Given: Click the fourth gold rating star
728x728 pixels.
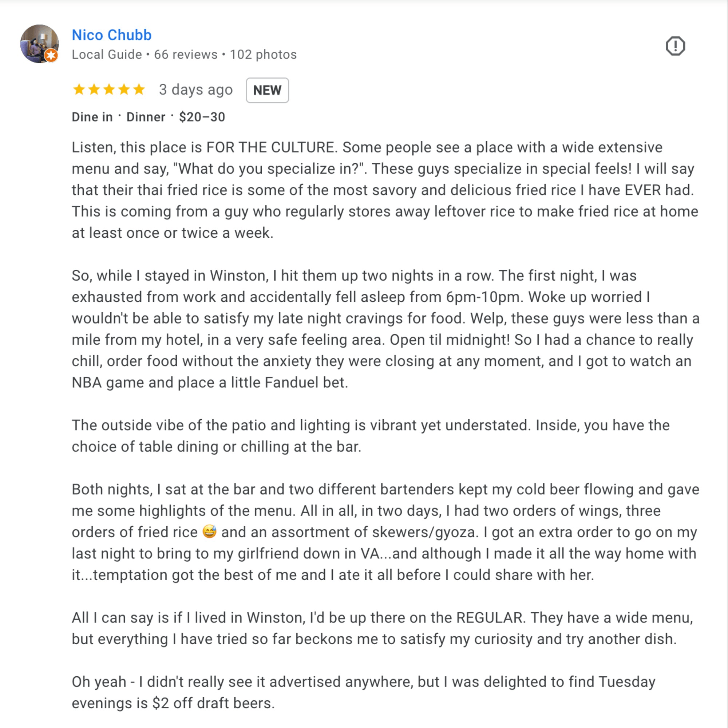Looking at the screenshot, I should tap(124, 90).
